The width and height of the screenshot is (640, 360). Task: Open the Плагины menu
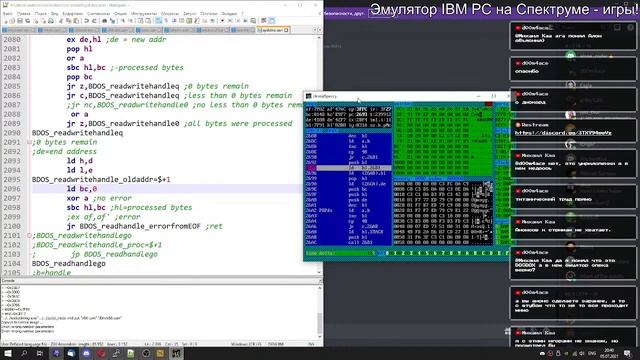[x=209, y=13]
